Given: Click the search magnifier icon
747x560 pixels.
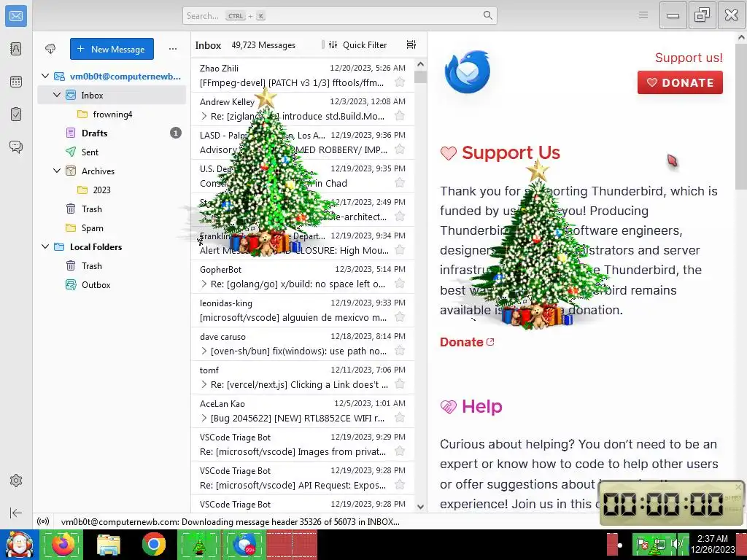Looking at the screenshot, I should click(487, 15).
